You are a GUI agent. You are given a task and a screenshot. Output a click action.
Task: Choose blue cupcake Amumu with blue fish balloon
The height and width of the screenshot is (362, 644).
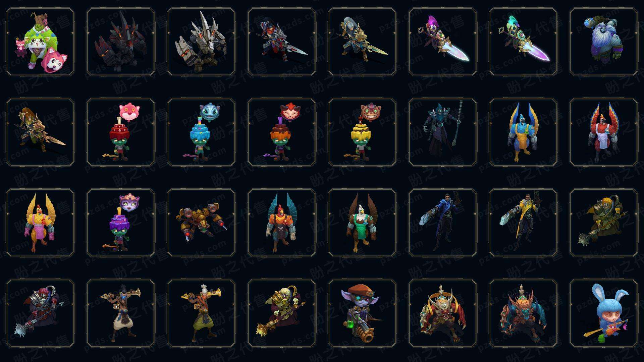click(201, 132)
